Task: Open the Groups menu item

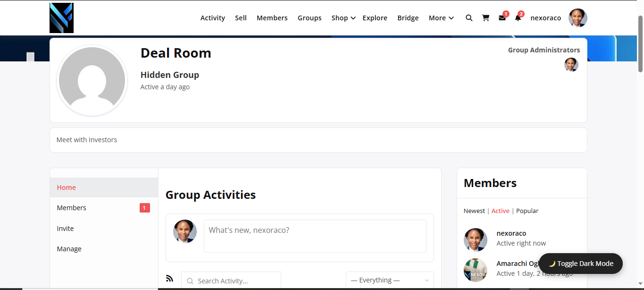Action: coord(309,18)
